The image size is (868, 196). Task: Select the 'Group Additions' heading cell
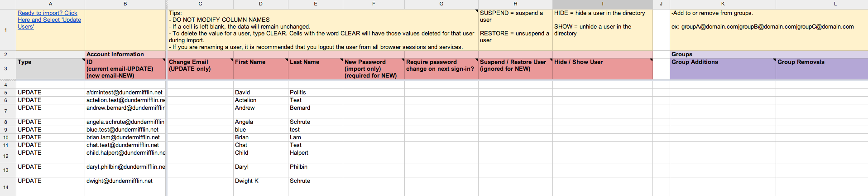[723, 69]
